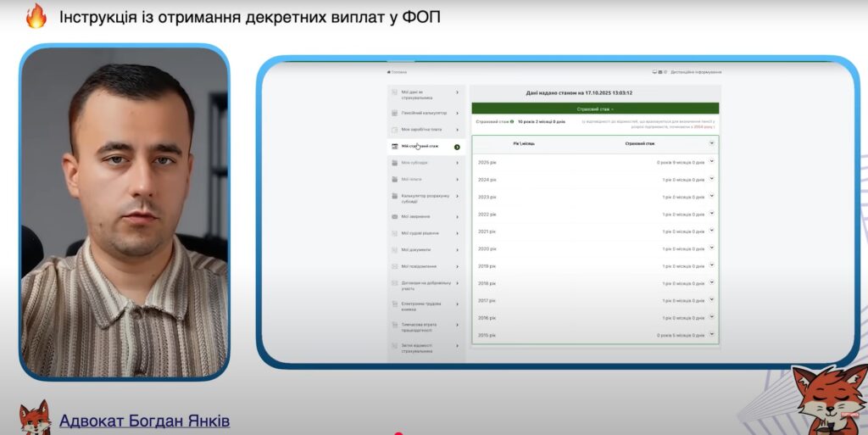
Task: Click the red 2004 року link in the note
Action: 704,126
